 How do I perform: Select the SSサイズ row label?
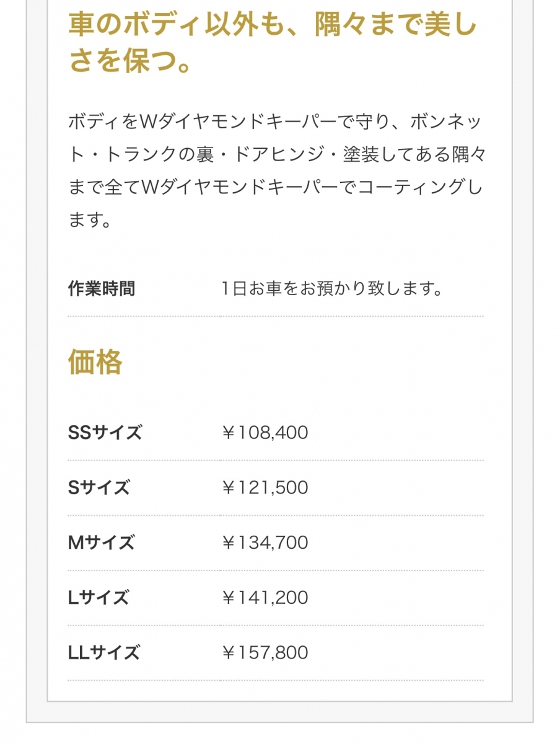point(105,433)
